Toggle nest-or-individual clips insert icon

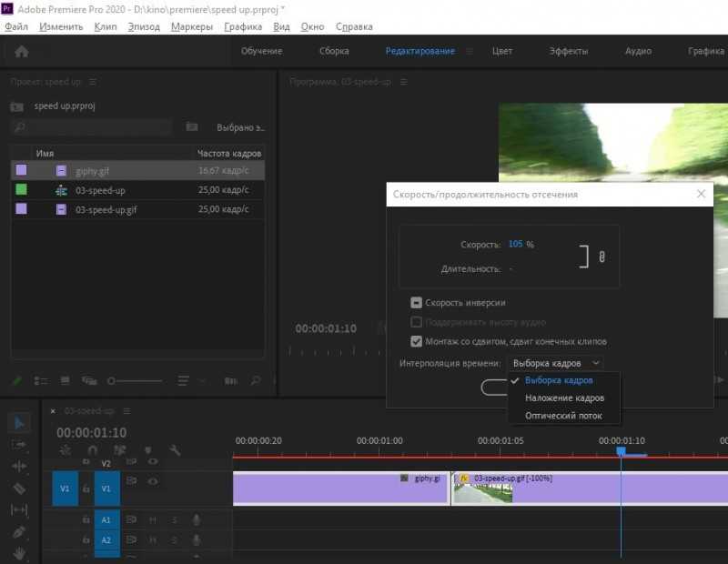65,449
